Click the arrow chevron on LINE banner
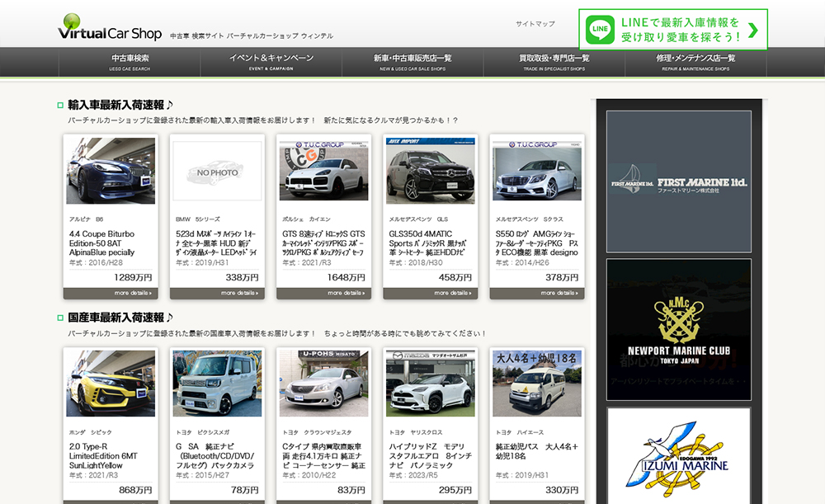 pyautogui.click(x=753, y=30)
